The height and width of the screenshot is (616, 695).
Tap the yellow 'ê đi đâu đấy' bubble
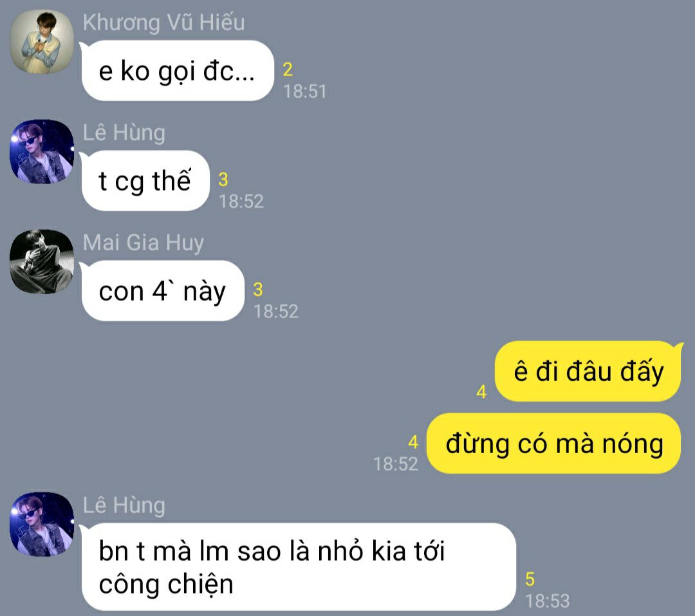point(588,371)
